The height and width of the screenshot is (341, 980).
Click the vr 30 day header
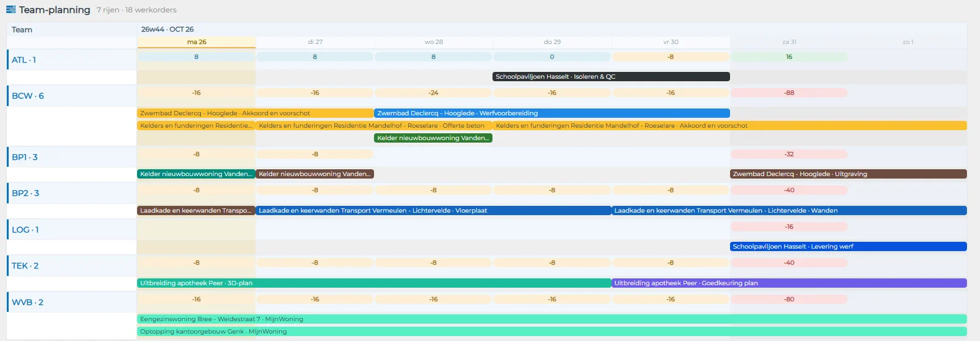tap(670, 42)
